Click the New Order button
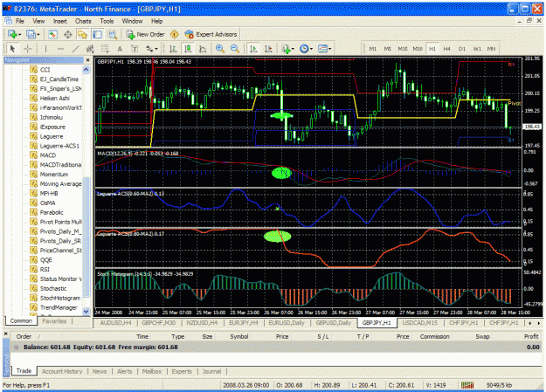Image resolution: width=546 pixels, height=392 pixels. pos(146,34)
